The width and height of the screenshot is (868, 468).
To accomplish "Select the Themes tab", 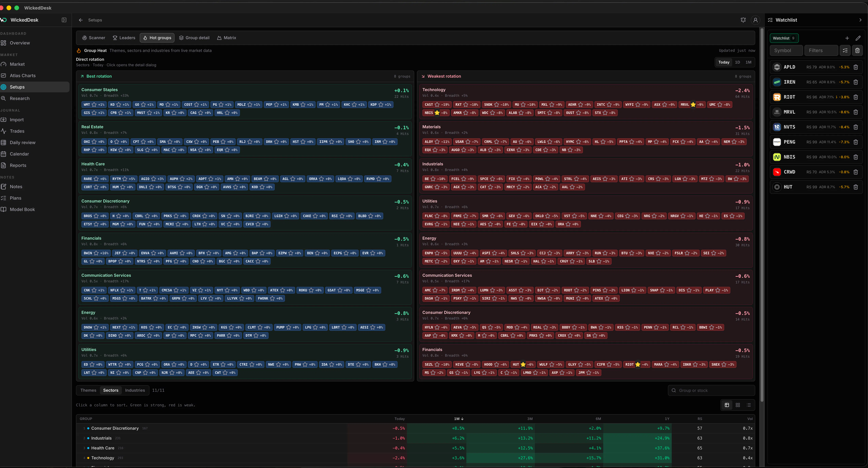I will coord(88,391).
